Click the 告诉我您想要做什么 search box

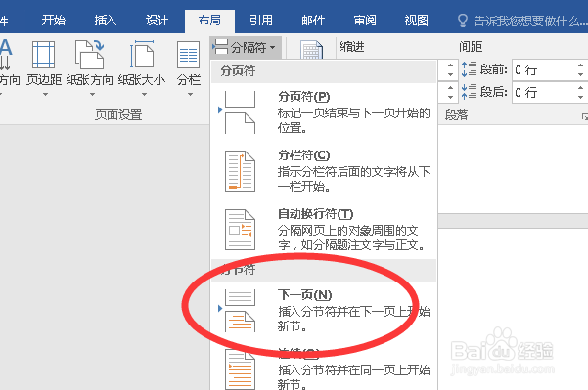point(529,21)
